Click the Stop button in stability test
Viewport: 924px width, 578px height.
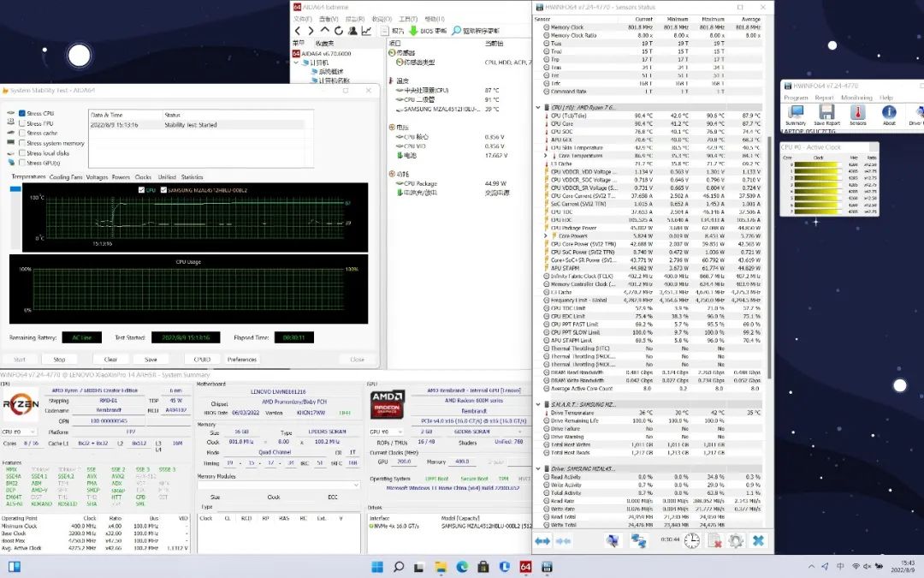[60, 359]
